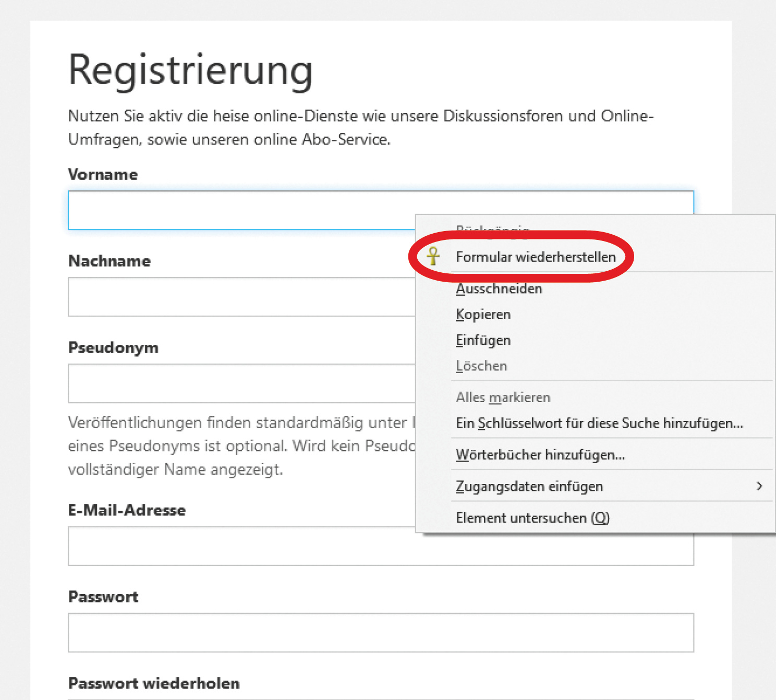Open Wörterbücher hinzufügen from the menu
Viewport: 776px width, 700px height.
point(540,455)
